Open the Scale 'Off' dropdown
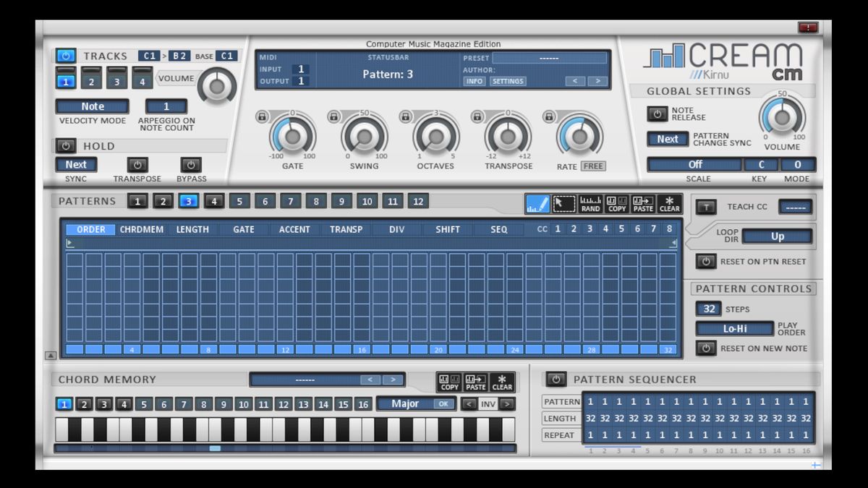The image size is (868, 488). coord(694,164)
